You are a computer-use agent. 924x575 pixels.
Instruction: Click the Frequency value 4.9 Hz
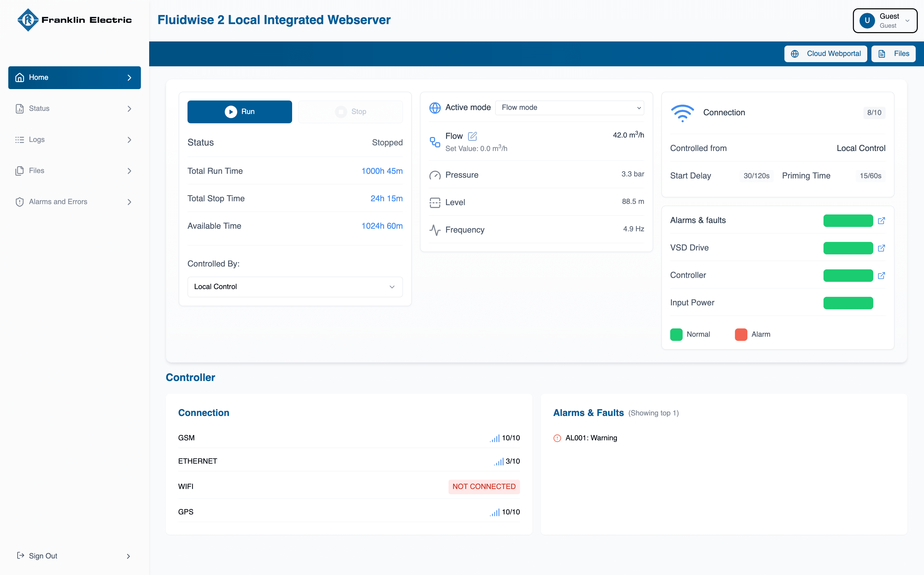[x=633, y=229]
